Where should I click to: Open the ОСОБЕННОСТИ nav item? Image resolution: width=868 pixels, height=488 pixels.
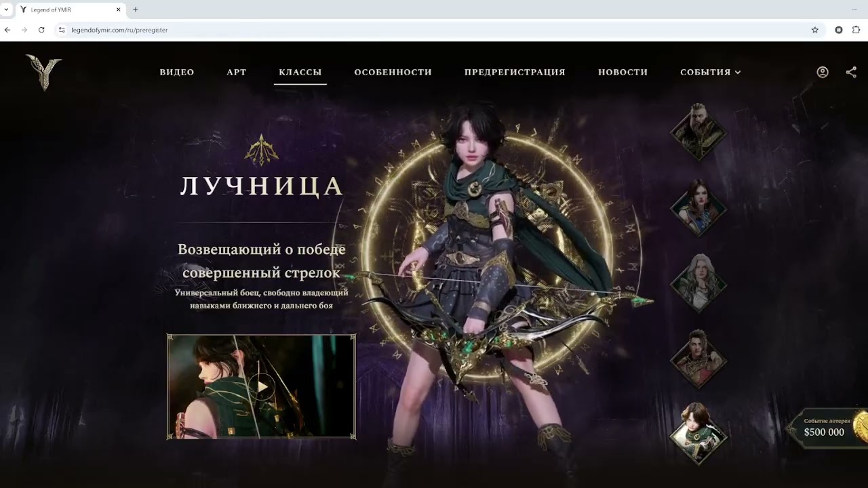click(393, 72)
